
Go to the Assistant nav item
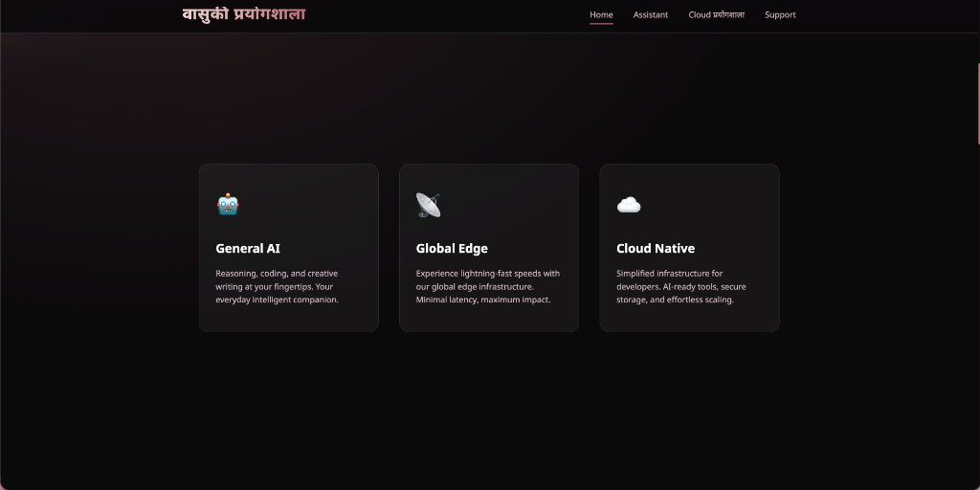[x=651, y=15]
